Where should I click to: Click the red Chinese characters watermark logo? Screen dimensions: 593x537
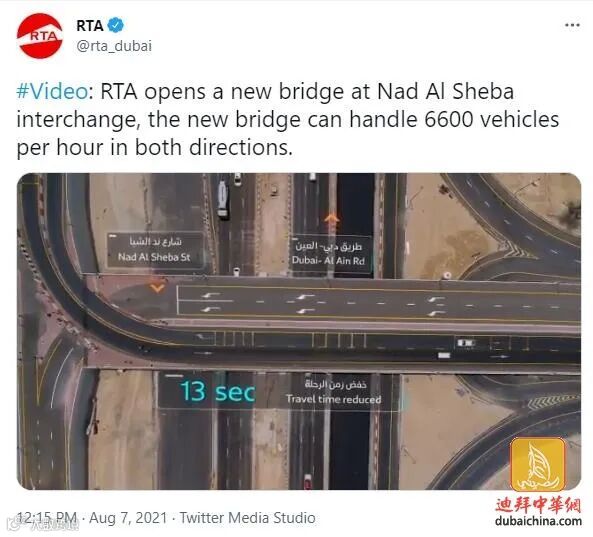[x=538, y=504]
